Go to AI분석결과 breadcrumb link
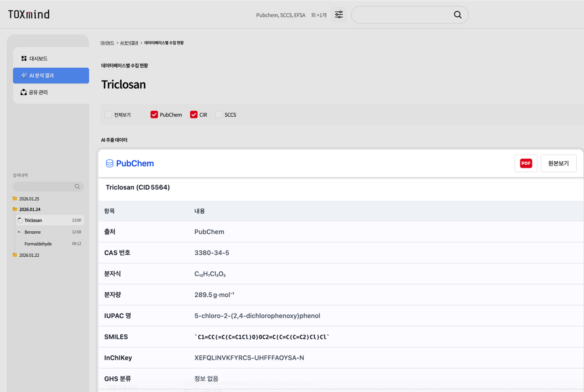This screenshot has width=584, height=392. 129,43
